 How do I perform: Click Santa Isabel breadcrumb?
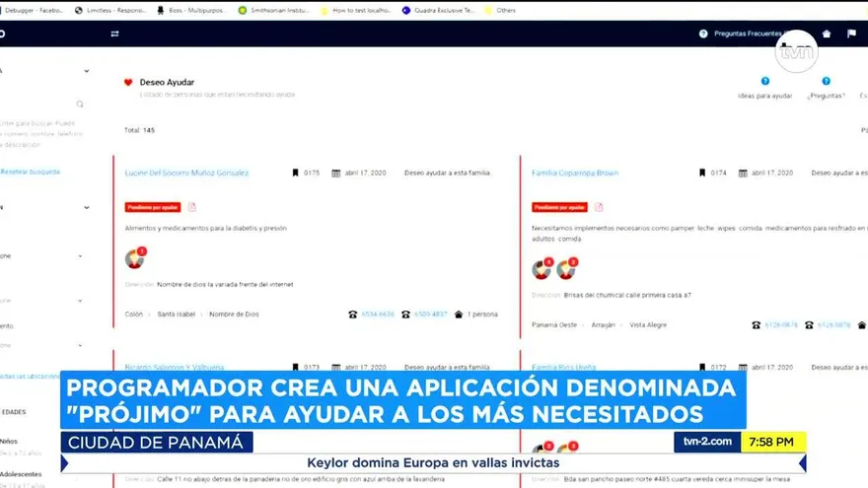(176, 314)
